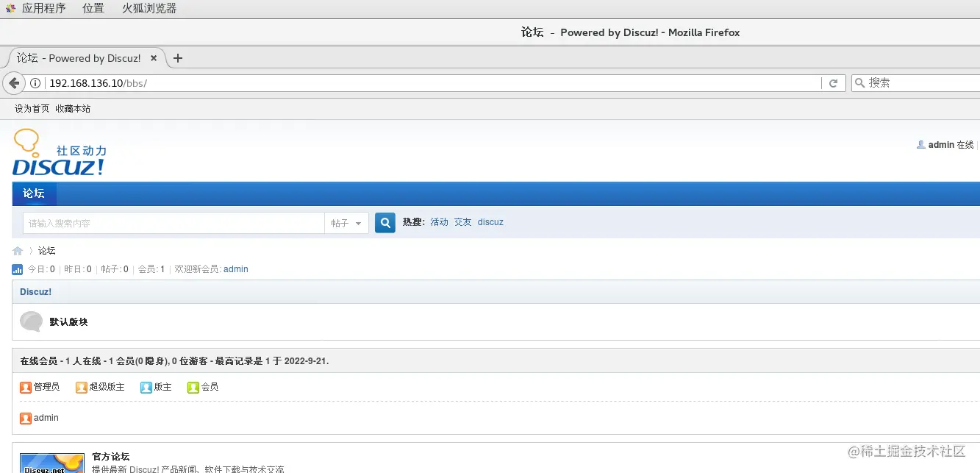Click the 帖子: 0 statistic text
This screenshot has width=980, height=473.
tap(115, 269)
